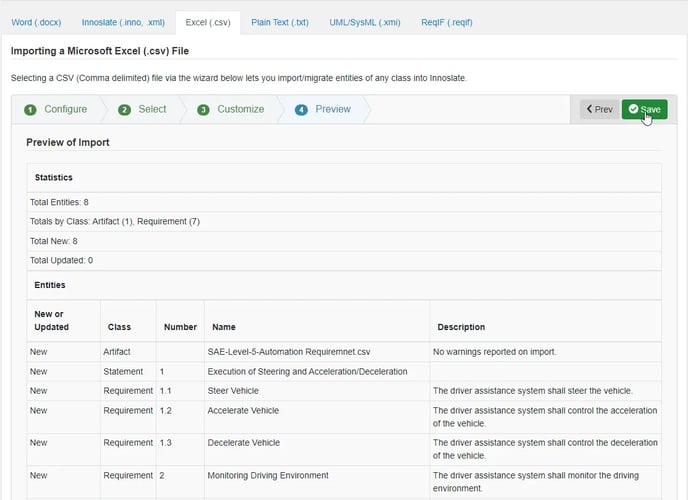688x500 pixels.
Task: Click the Number column header
Action: pos(179,327)
